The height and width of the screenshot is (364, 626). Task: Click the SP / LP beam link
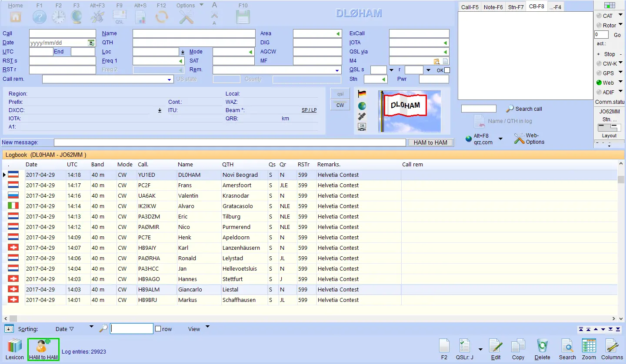(309, 110)
